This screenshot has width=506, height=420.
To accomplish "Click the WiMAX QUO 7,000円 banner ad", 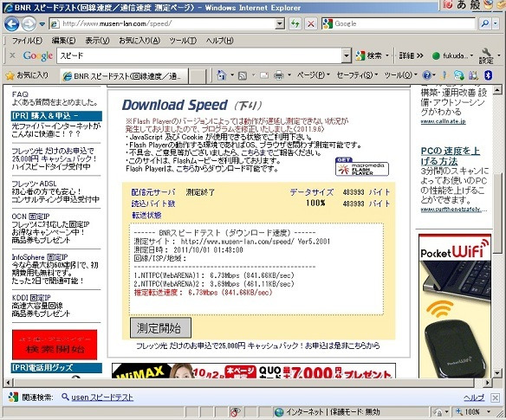I will pyautogui.click(x=254, y=371).
